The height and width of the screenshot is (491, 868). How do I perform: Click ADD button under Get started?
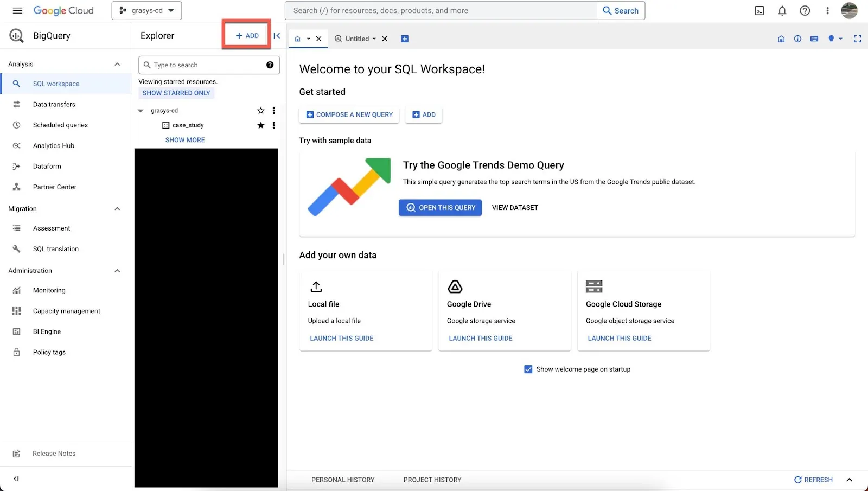click(x=424, y=115)
